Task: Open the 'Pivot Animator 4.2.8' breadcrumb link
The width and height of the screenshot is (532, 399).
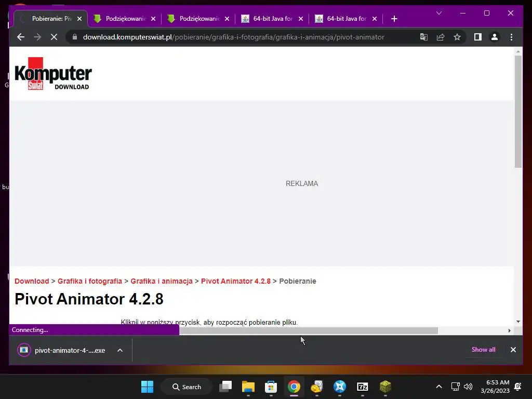Action: coord(236,281)
